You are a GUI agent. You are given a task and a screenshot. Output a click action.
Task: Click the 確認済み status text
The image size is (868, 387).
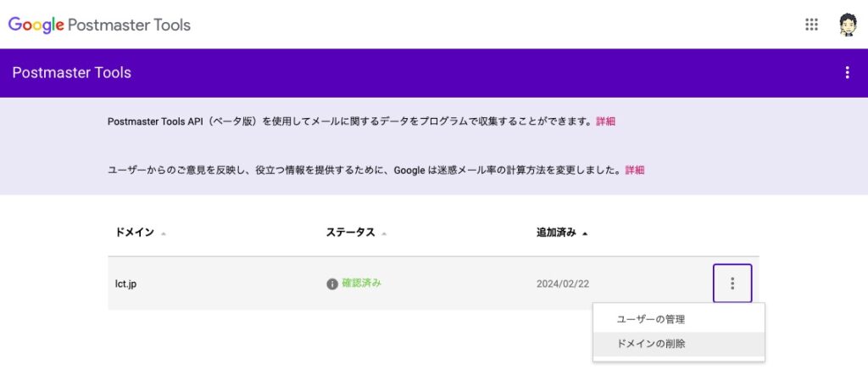tap(361, 283)
